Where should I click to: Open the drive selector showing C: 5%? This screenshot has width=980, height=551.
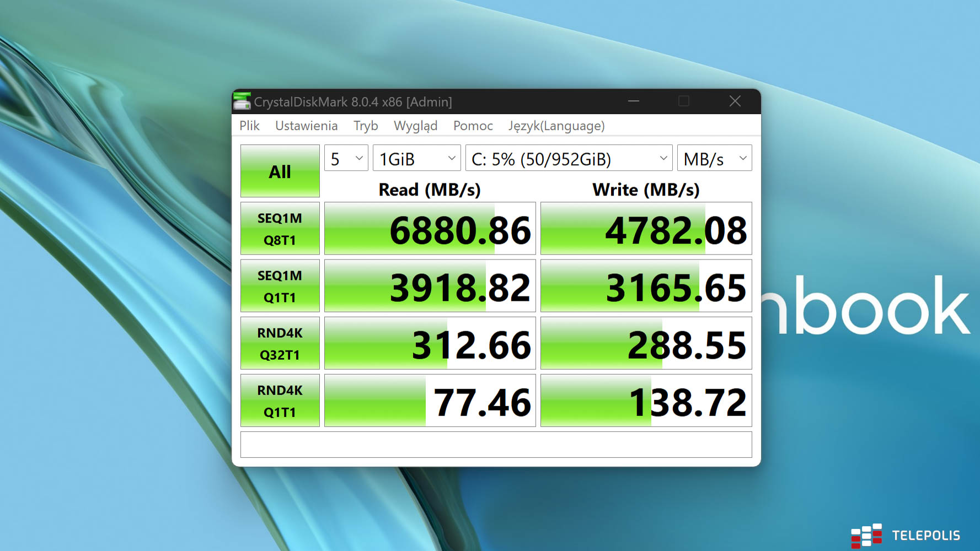[x=569, y=159]
